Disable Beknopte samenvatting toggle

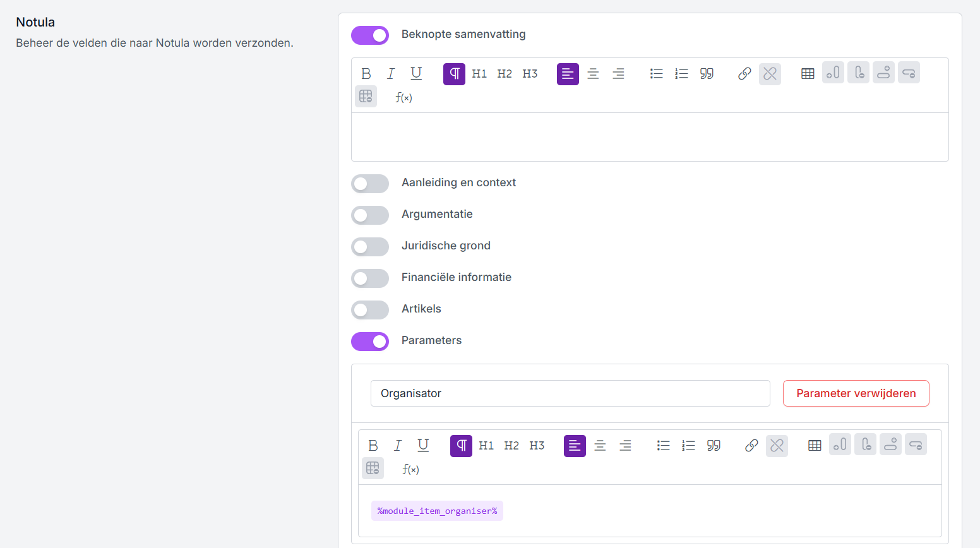click(x=370, y=35)
